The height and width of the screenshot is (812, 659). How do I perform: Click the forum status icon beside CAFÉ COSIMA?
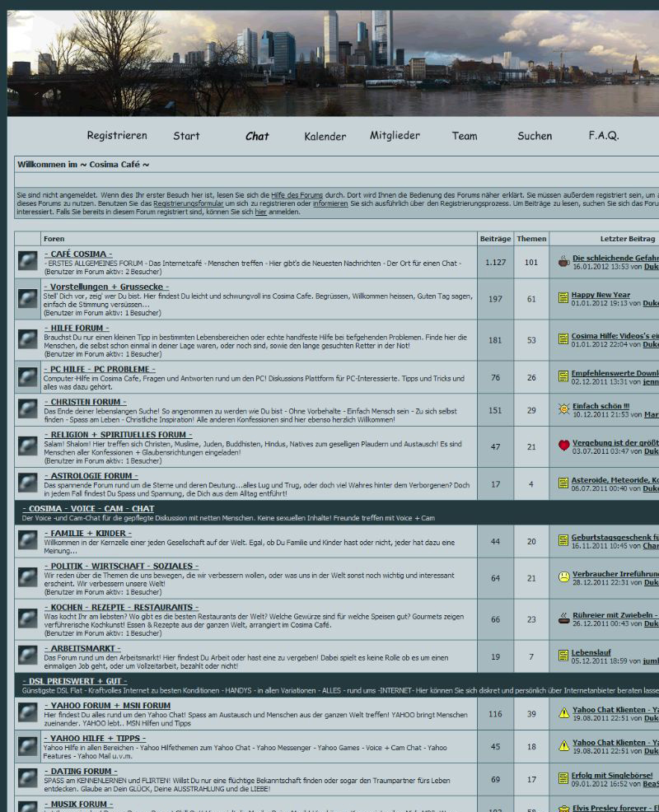[27, 260]
